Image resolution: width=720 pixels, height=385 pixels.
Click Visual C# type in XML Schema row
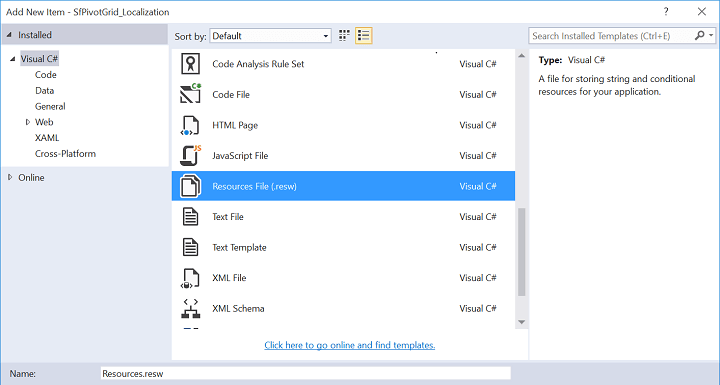pos(478,308)
